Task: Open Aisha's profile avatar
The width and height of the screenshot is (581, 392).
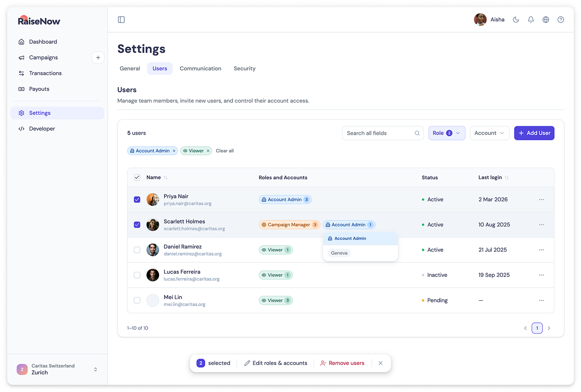Action: coord(480,19)
